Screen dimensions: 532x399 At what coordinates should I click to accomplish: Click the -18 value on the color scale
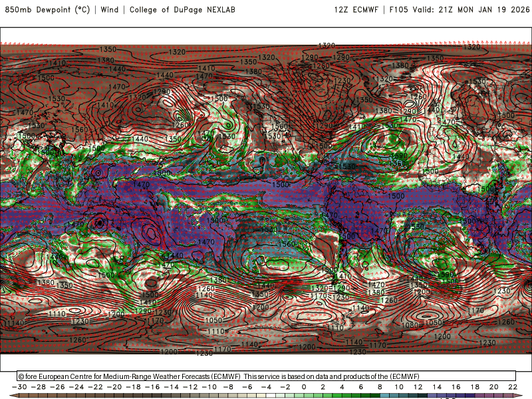tap(134, 387)
